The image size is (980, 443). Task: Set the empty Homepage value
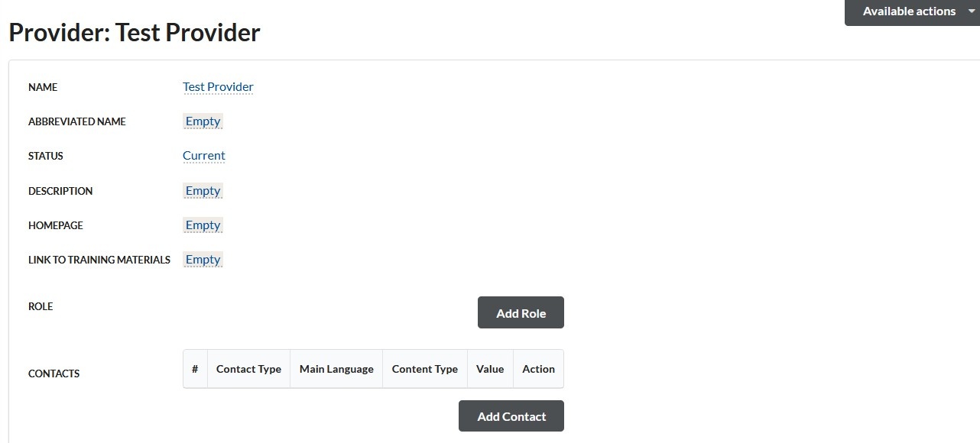coord(203,225)
